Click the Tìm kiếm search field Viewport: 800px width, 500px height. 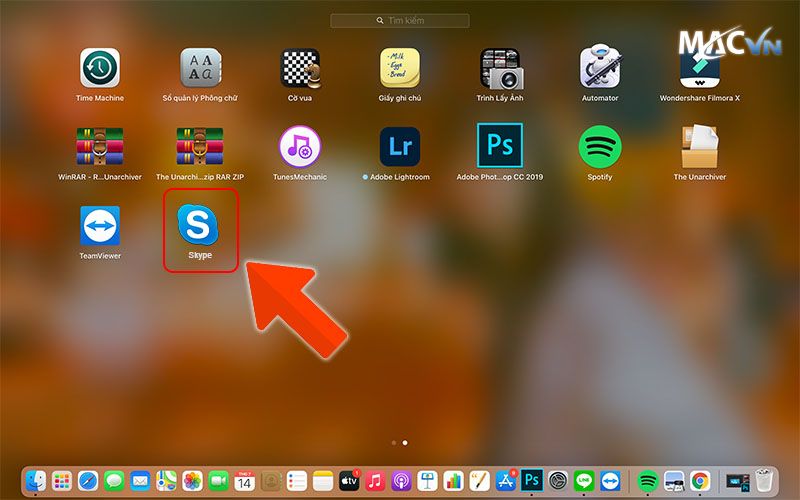(400, 20)
